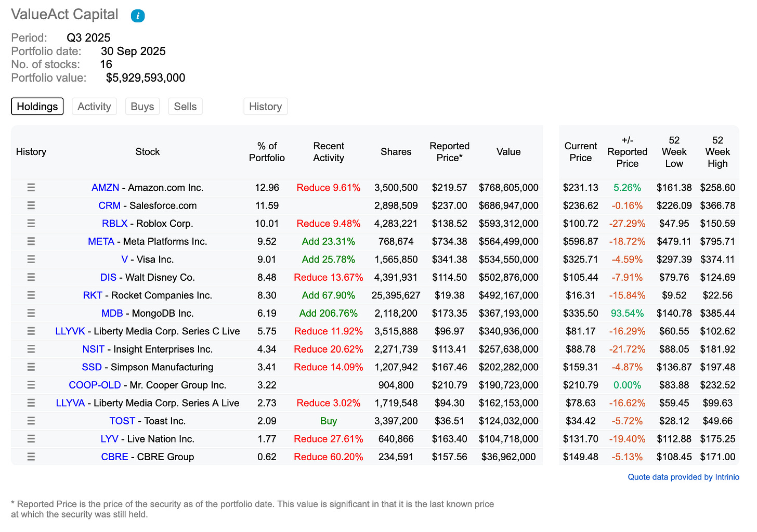The image size is (757, 532).
Task: Open history icon for META row
Action: click(x=31, y=241)
